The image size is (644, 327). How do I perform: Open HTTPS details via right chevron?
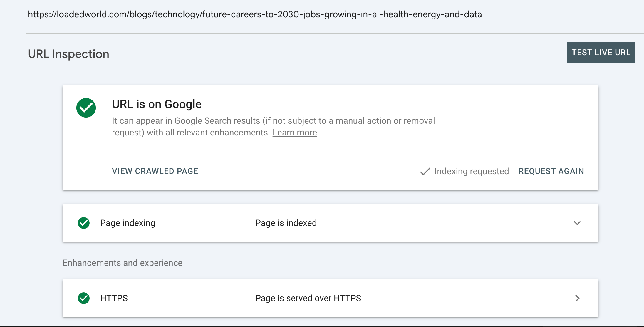[x=577, y=298]
